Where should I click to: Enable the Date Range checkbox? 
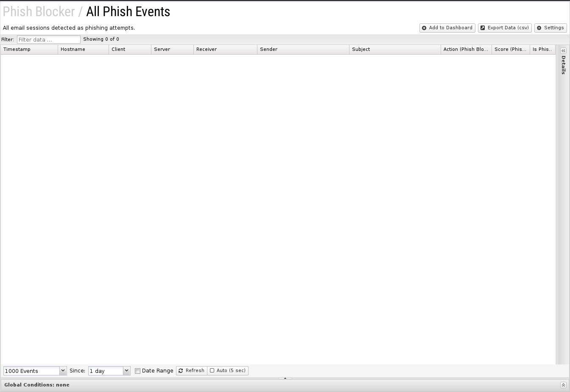coord(137,371)
